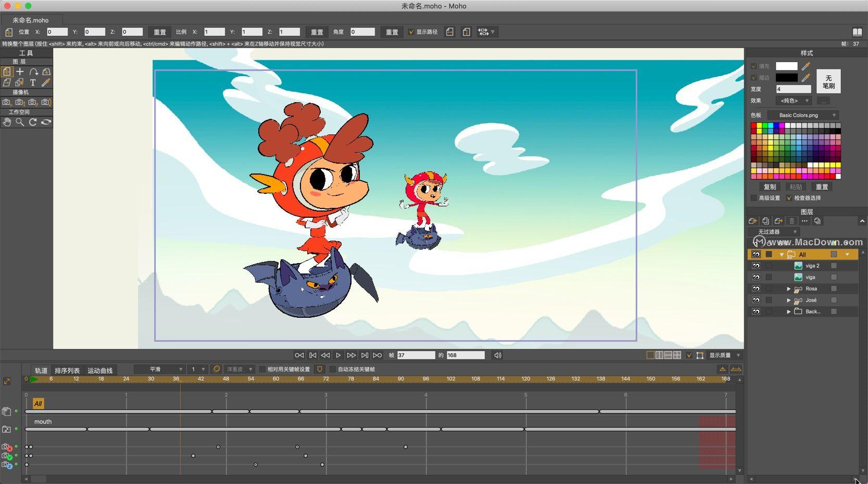Toggle the 填充 fill checkbox
The width and height of the screenshot is (868, 484).
click(753, 66)
